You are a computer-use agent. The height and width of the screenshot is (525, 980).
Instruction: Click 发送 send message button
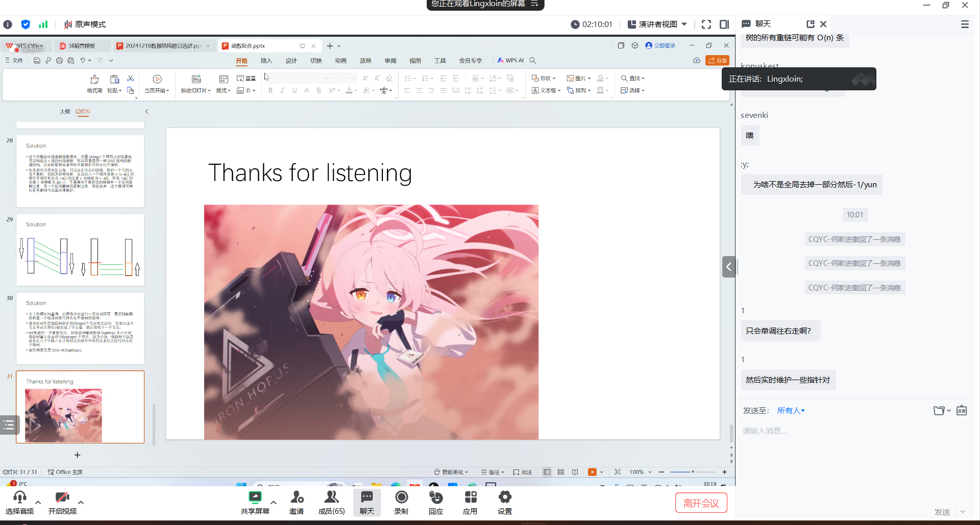click(x=942, y=511)
